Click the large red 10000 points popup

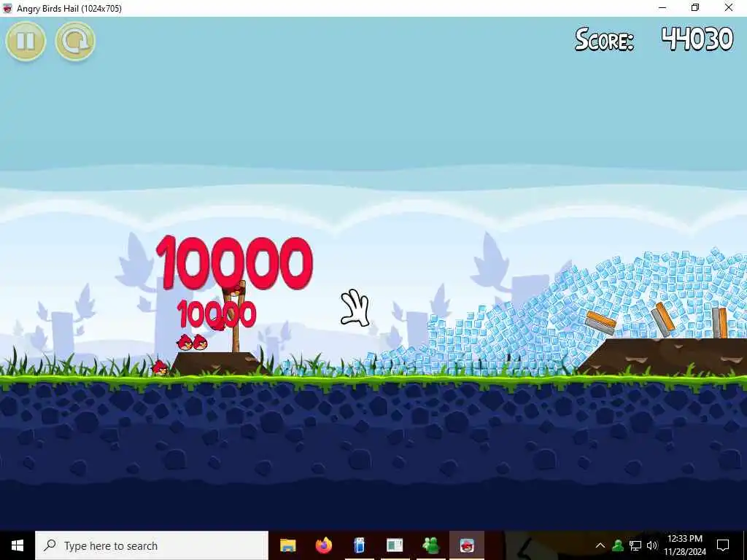(234, 262)
